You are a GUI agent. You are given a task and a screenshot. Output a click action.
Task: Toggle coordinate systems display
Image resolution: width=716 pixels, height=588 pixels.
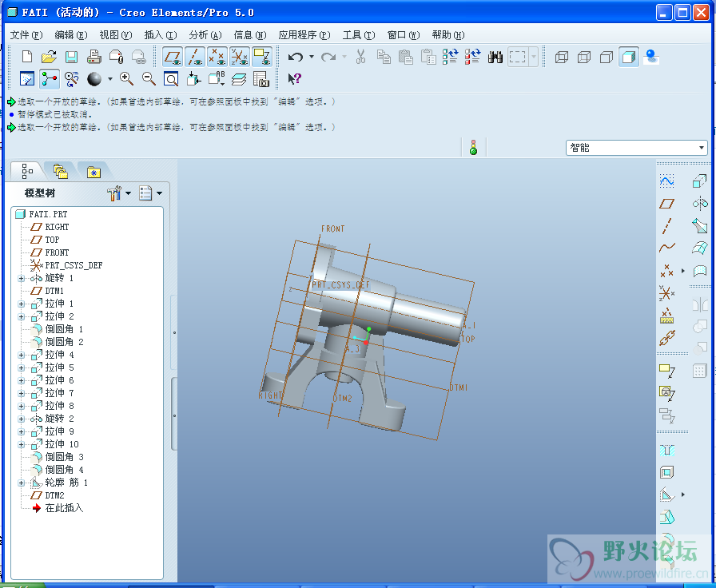(240, 57)
